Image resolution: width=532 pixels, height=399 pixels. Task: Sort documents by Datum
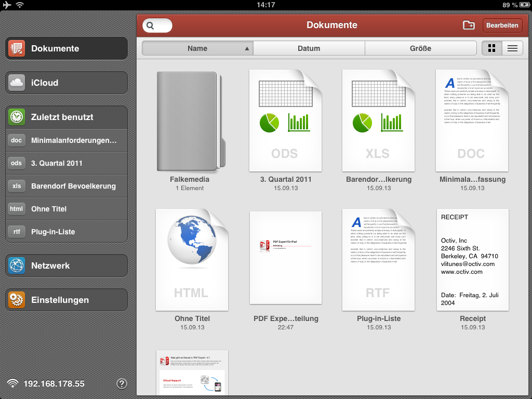point(309,48)
